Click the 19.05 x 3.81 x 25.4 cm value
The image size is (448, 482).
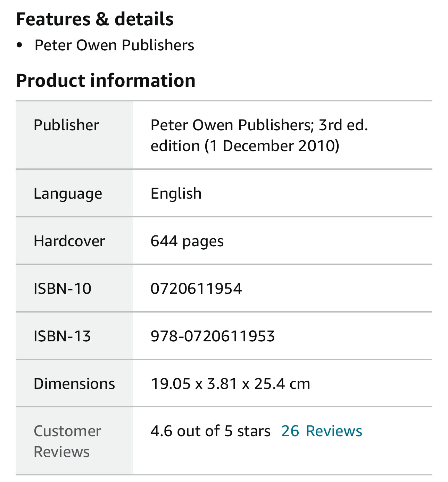pos(230,384)
